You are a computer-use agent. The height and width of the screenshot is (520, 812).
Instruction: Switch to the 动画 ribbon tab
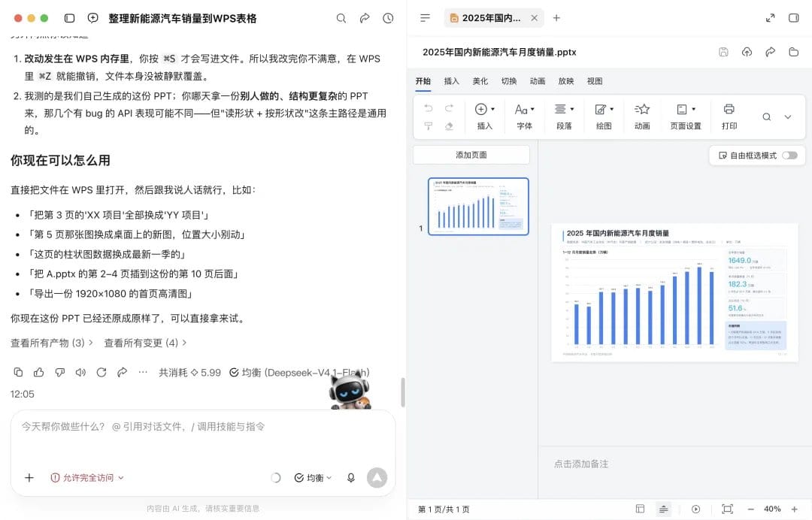pos(538,81)
